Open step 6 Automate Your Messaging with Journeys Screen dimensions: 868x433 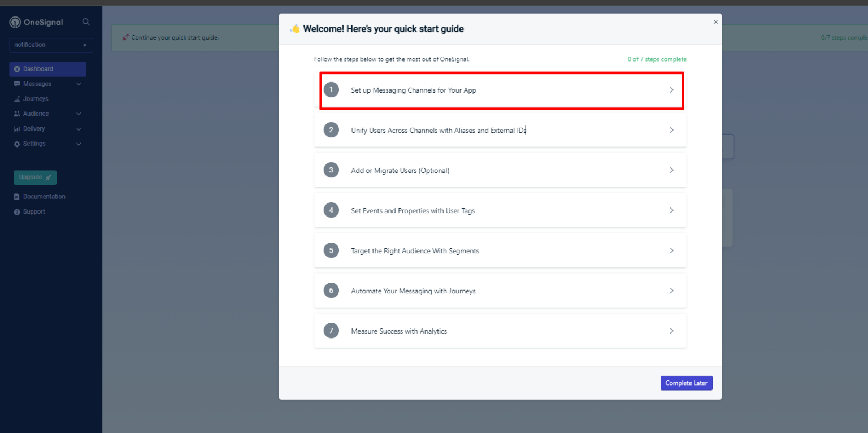(500, 291)
